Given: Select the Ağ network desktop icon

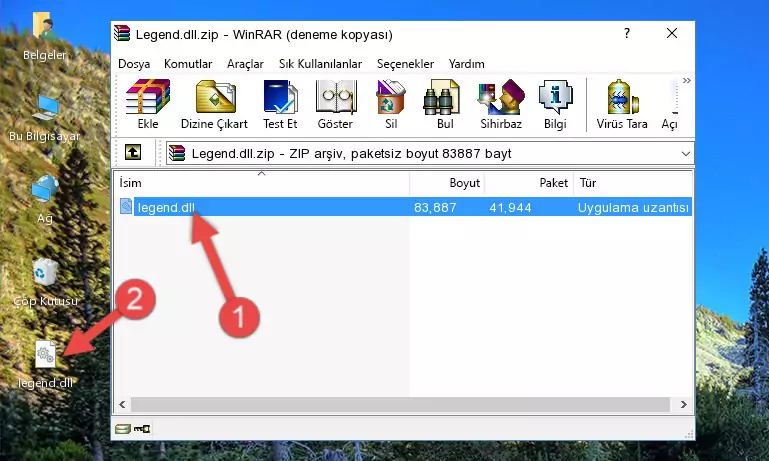Looking at the screenshot, I should pyautogui.click(x=45, y=200).
